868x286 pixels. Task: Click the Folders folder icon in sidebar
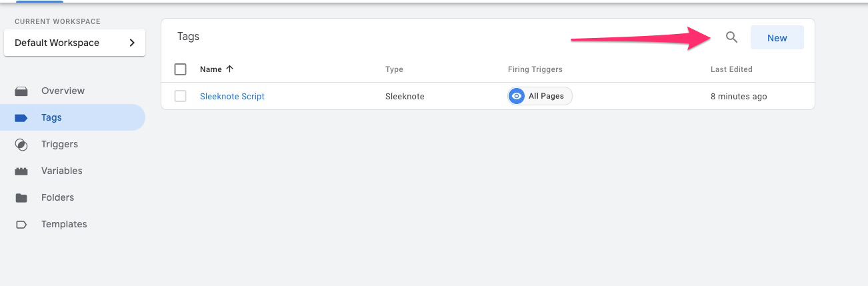[21, 197]
